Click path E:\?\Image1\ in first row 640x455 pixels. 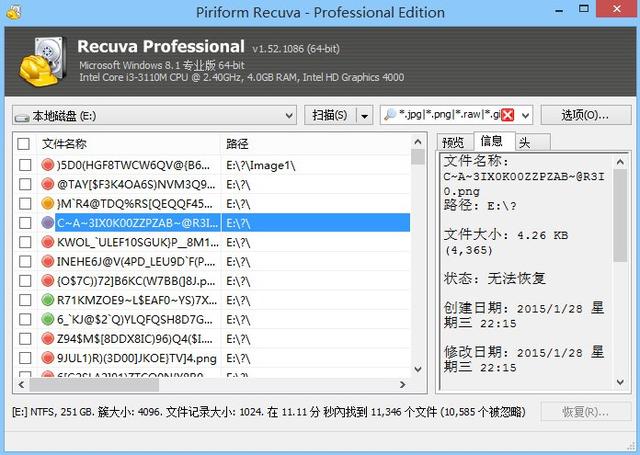[261, 165]
